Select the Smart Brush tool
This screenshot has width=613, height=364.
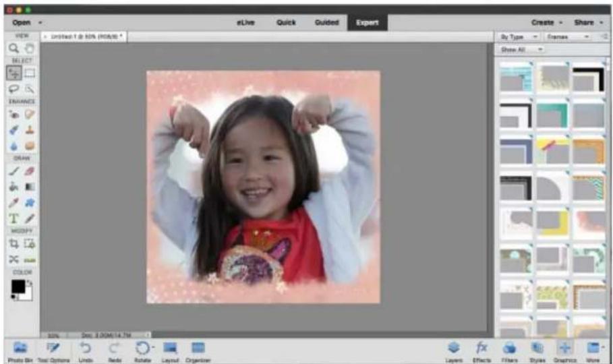[13, 130]
